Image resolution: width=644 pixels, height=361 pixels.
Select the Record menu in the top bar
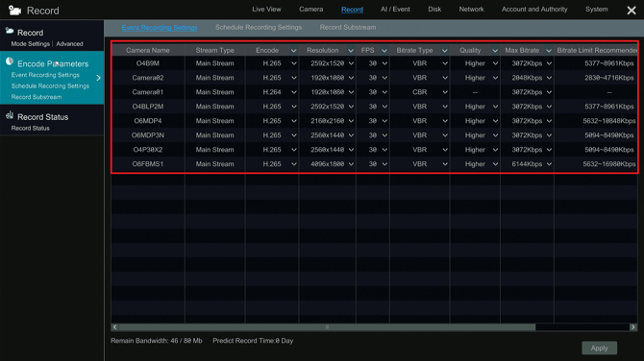click(x=352, y=10)
